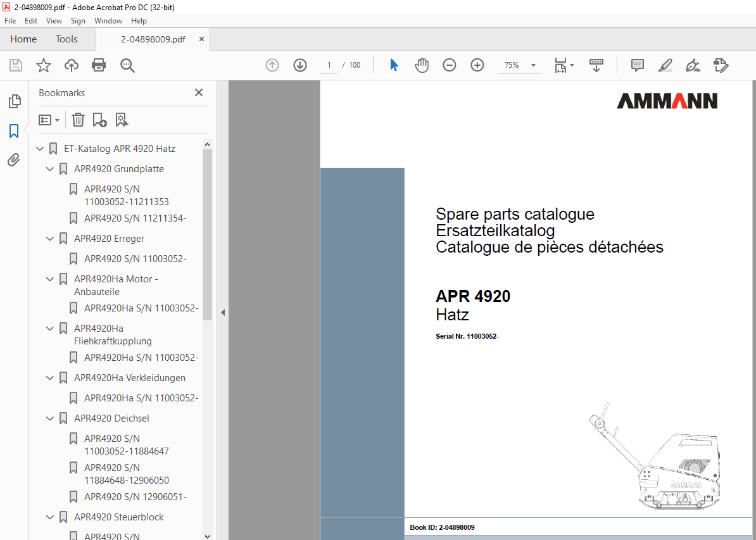The width and height of the screenshot is (756, 540).
Task: Click the Send for signature stamp icon
Action: tap(721, 65)
